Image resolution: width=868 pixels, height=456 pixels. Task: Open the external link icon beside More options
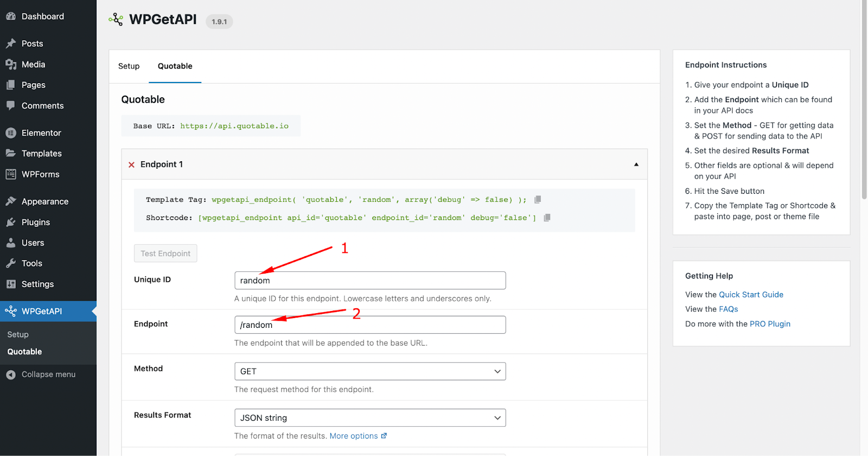tap(384, 436)
